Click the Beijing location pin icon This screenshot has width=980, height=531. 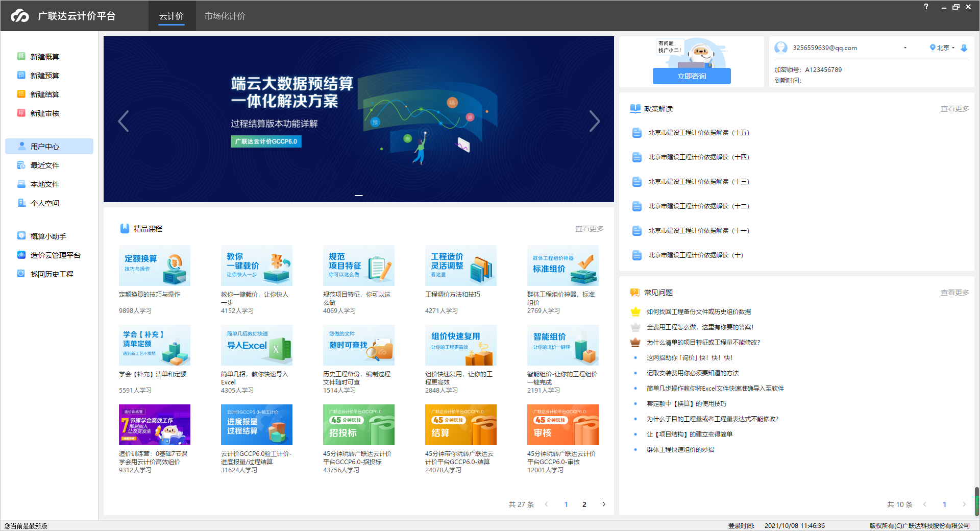pyautogui.click(x=933, y=47)
